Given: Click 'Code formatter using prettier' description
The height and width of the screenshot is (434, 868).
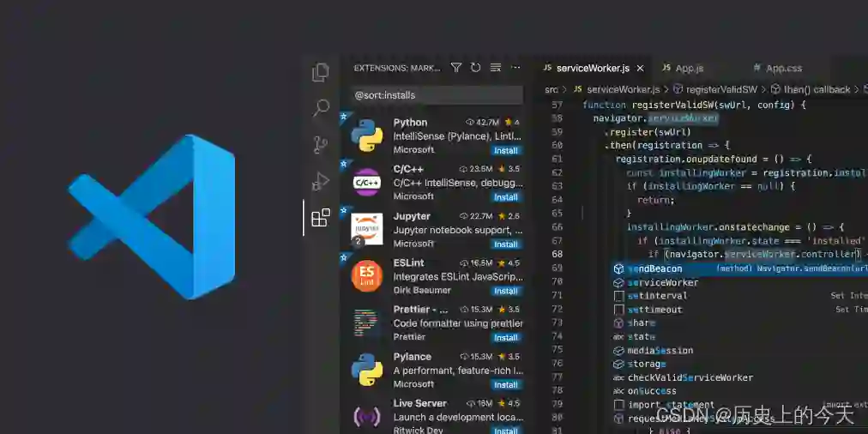Looking at the screenshot, I should click(458, 323).
